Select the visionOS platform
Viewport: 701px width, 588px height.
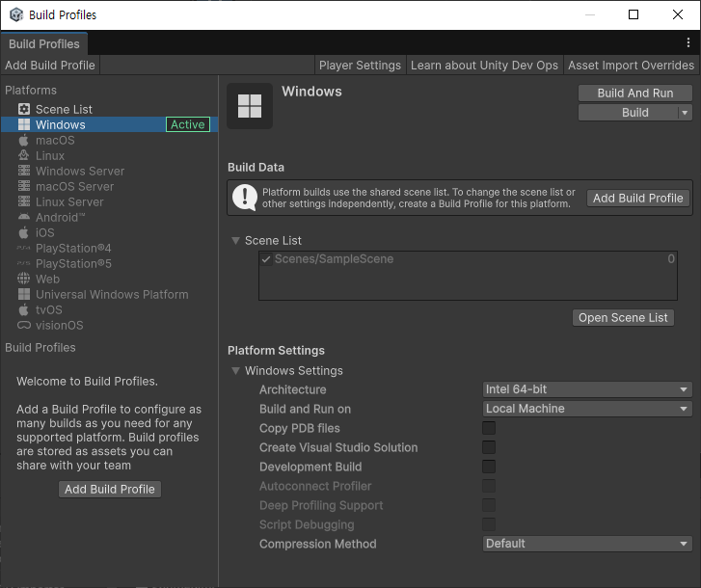click(x=109, y=325)
